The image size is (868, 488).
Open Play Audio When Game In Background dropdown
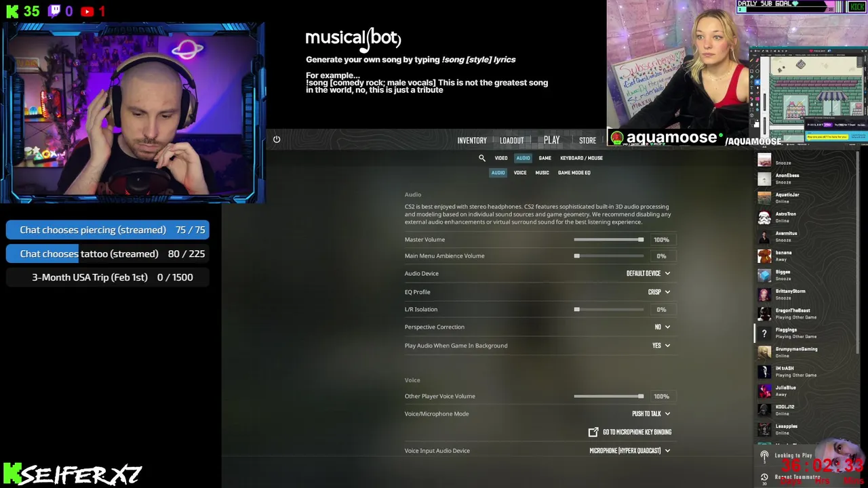[x=661, y=346]
